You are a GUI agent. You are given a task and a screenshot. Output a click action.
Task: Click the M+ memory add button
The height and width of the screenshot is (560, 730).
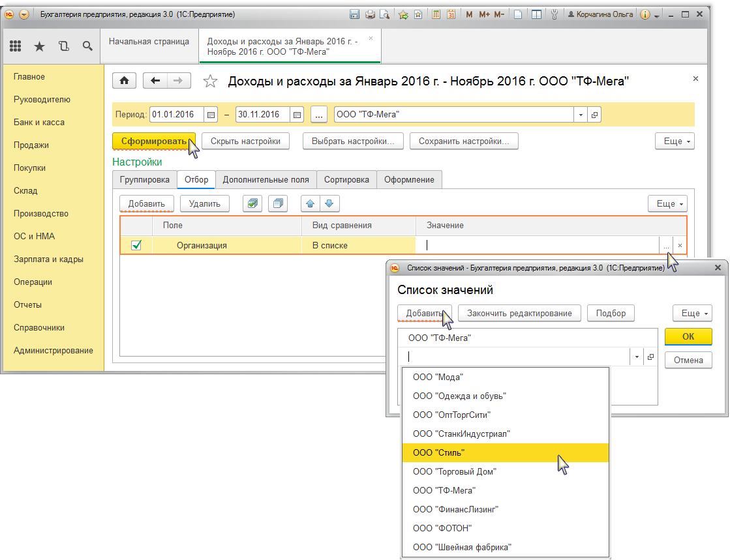pos(484,14)
